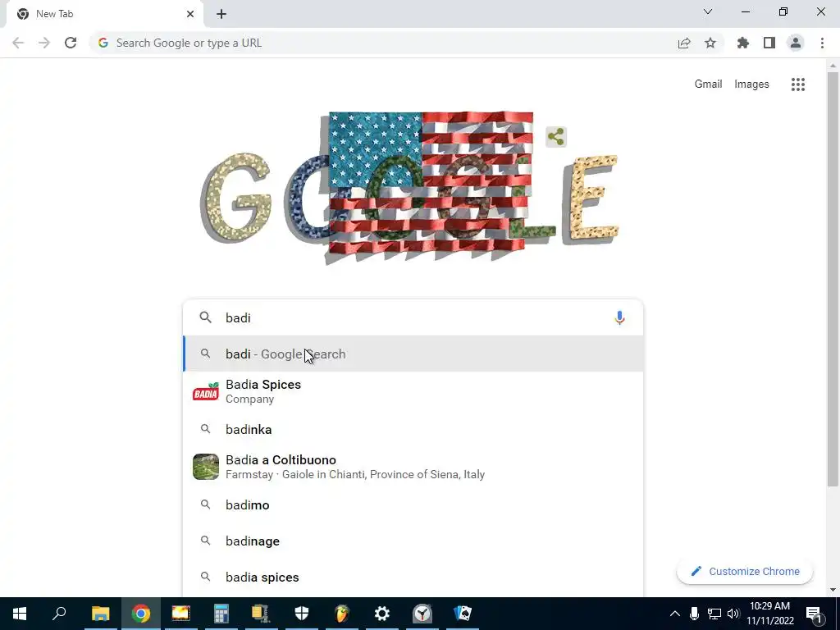
Task: Toggle the Chrome side panel
Action: [x=769, y=43]
